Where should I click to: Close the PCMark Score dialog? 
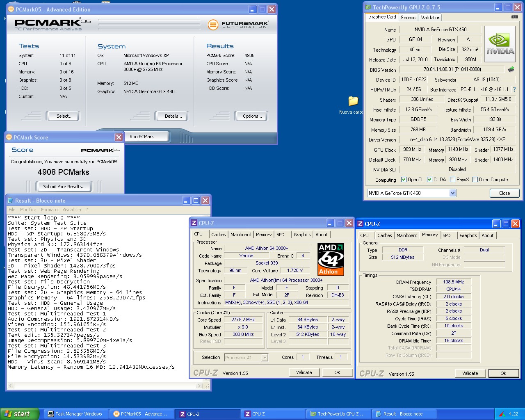(x=119, y=137)
